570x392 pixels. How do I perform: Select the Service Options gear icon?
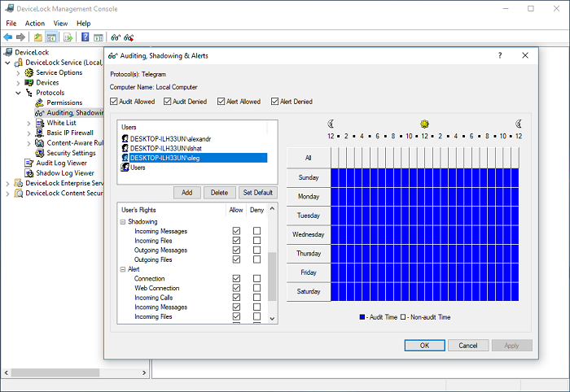(28, 72)
